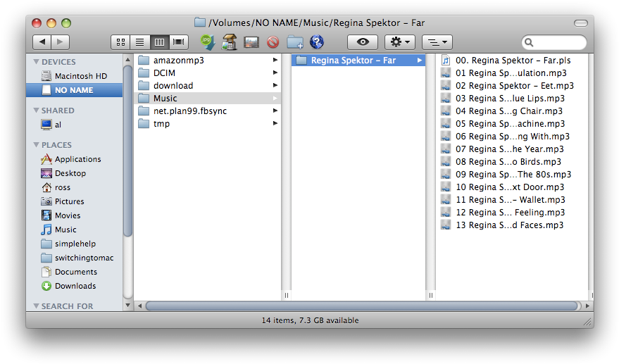The width and height of the screenshot is (619, 364).
Task: Select 12 Regina S... Feeling.mp3
Action: click(512, 213)
